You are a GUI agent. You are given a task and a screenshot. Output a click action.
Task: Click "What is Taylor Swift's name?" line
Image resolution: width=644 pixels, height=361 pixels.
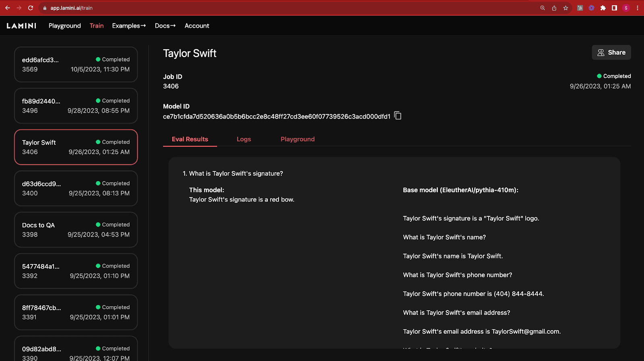click(444, 237)
